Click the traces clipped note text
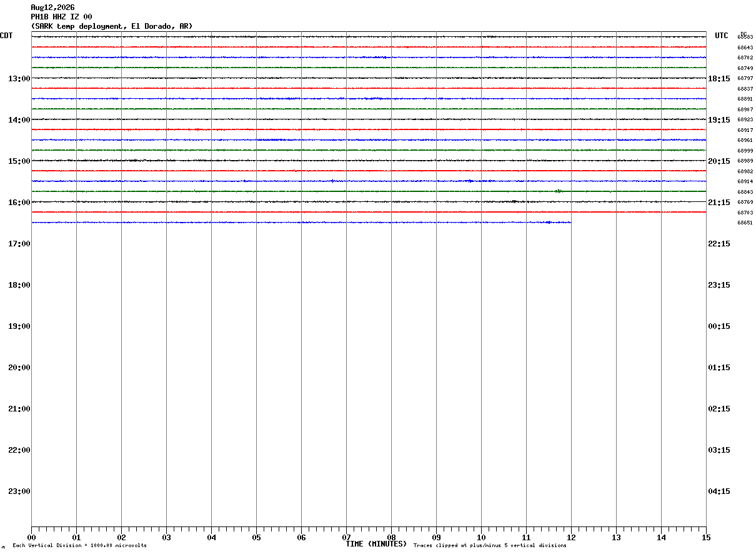The height and width of the screenshot is (554, 756). point(490,546)
